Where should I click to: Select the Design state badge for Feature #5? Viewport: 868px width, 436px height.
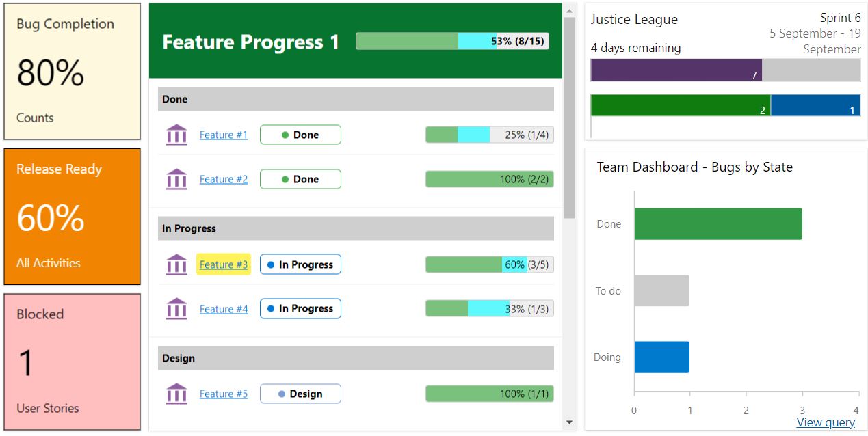coord(300,393)
